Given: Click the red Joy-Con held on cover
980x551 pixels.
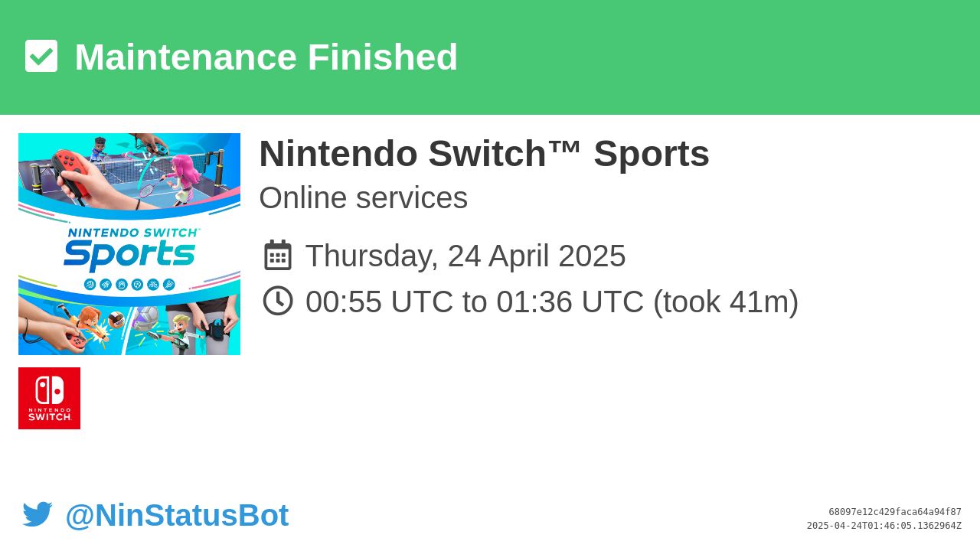Looking at the screenshot, I should tap(69, 172).
